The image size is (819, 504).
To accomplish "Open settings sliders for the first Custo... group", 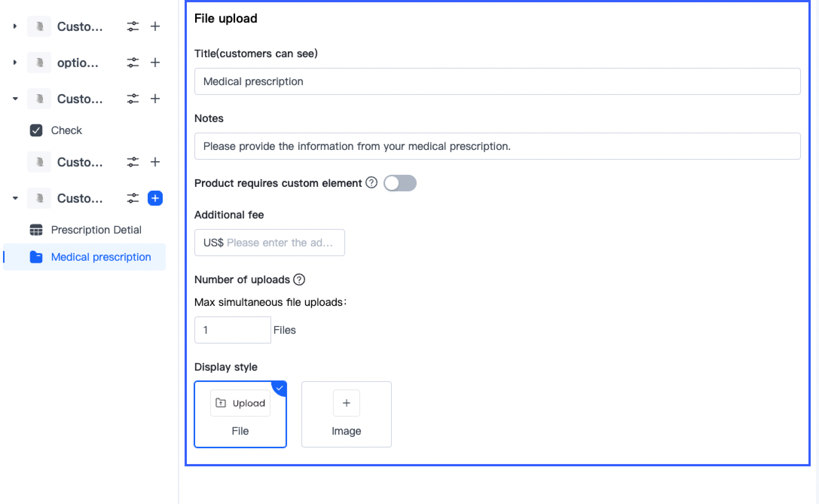I will coord(133,26).
